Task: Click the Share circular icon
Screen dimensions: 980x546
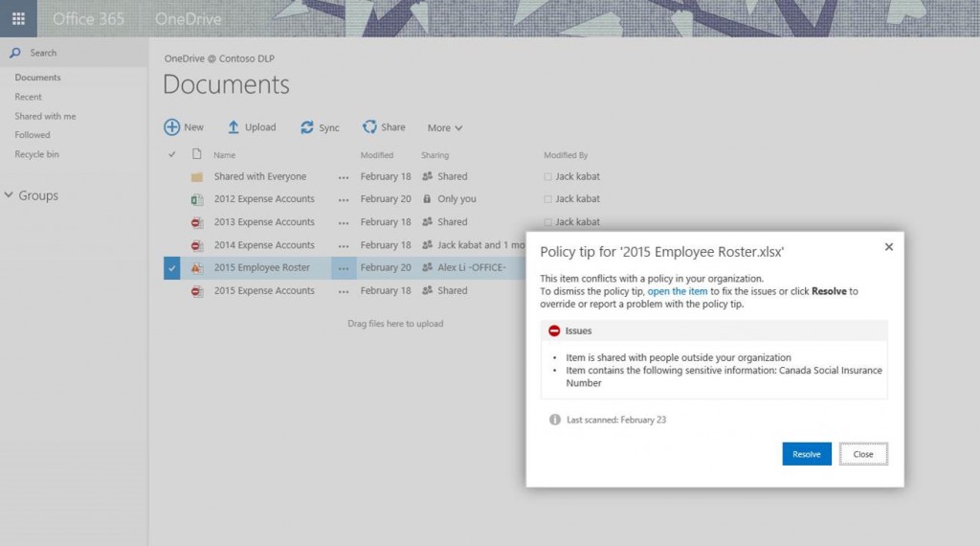Action: click(x=369, y=127)
